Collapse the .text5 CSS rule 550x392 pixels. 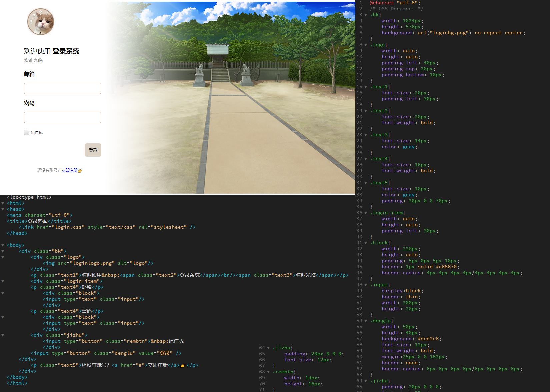coord(366,183)
